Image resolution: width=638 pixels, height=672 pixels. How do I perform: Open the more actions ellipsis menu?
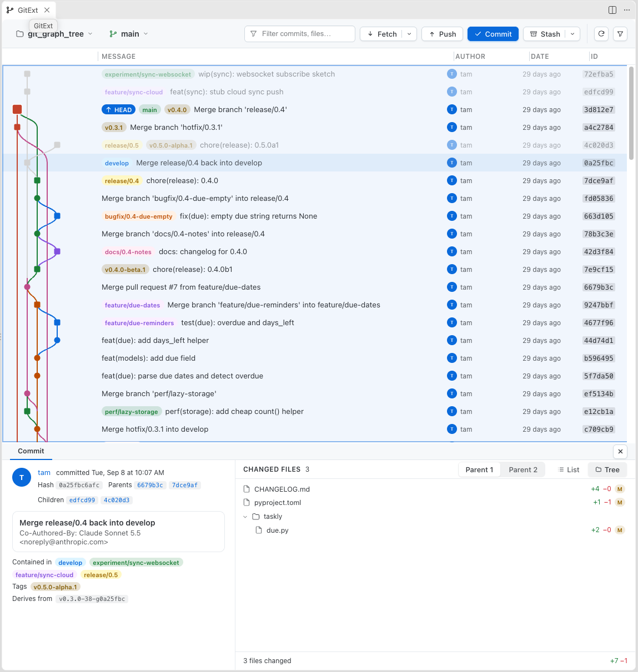click(627, 10)
